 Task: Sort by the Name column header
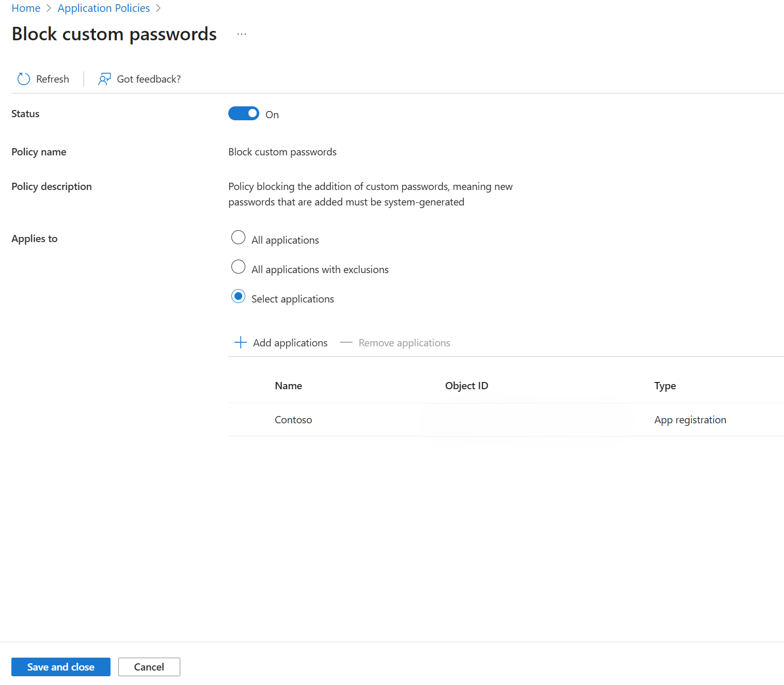[288, 386]
